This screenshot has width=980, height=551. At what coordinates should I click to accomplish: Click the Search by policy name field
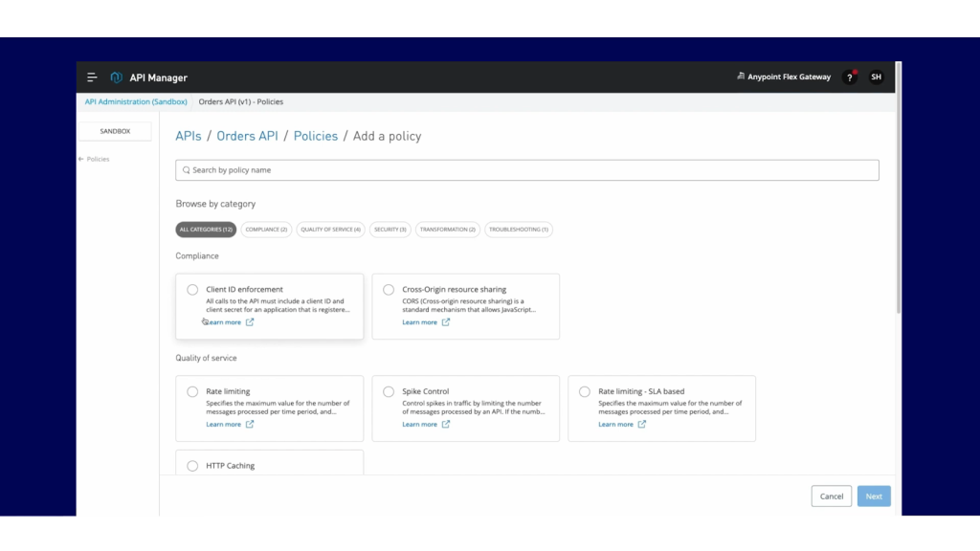526,170
